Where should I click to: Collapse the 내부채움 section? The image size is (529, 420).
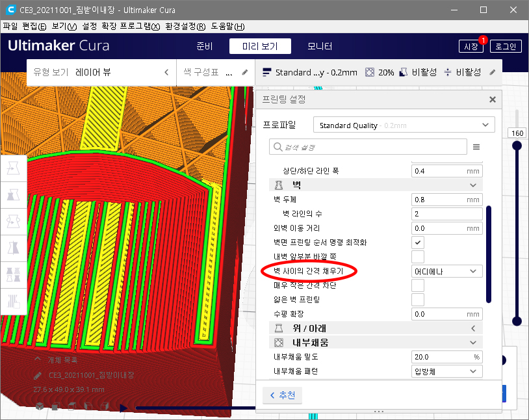tap(473, 343)
